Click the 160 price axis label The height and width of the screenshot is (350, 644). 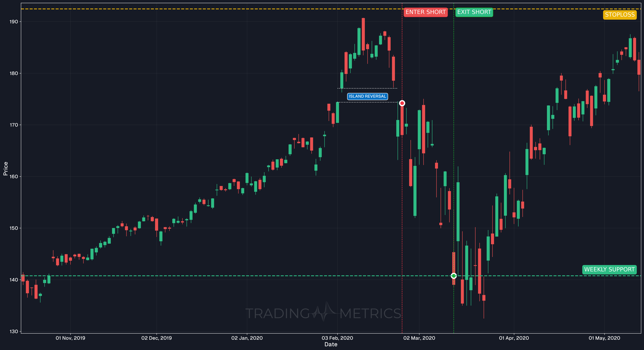click(x=14, y=176)
